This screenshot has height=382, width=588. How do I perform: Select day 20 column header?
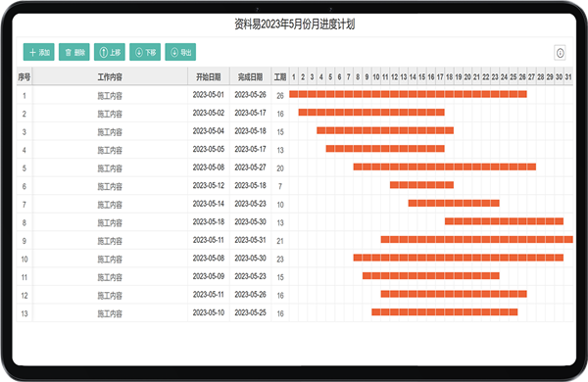pos(467,76)
